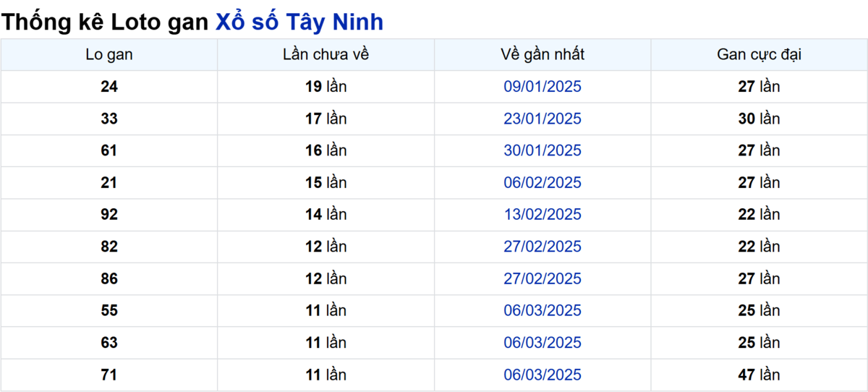Open 27/02/2025 link in row 82
868x392 pixels.
tap(542, 247)
